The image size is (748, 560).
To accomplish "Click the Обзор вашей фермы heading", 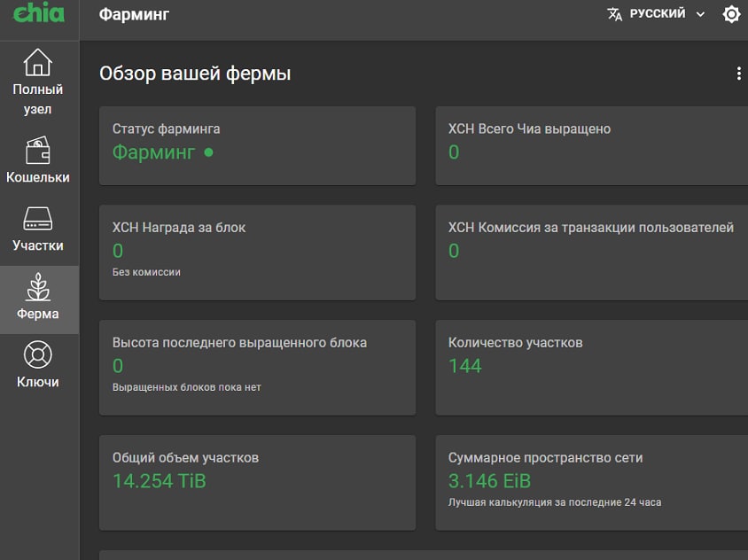I will point(195,74).
